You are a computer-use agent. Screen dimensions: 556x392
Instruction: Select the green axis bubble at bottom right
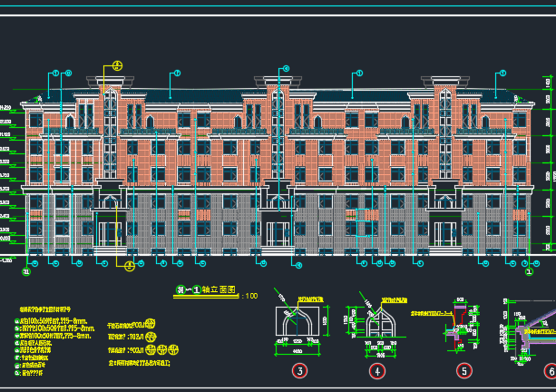tap(529, 269)
